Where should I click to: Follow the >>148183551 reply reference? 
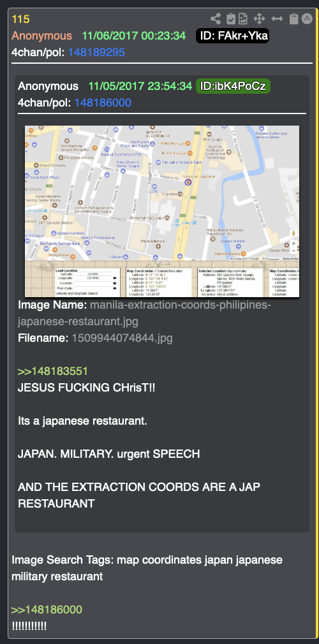52,371
